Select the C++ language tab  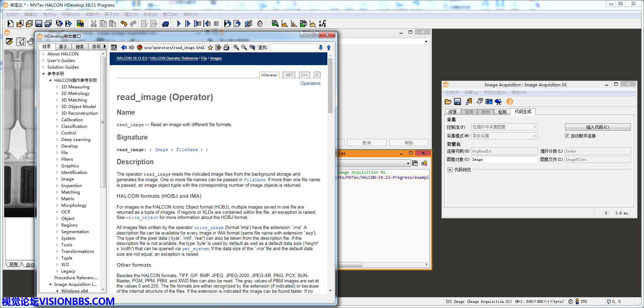(x=304, y=75)
